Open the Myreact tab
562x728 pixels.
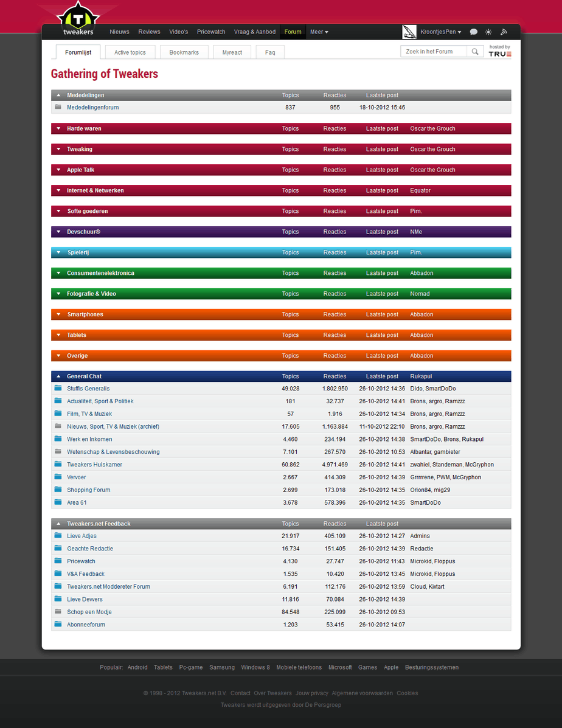tap(232, 52)
